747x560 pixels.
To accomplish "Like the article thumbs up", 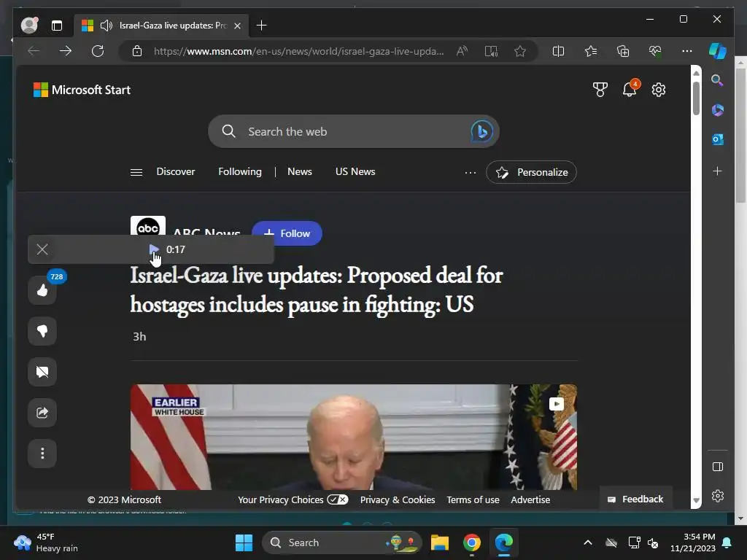I will [x=42, y=290].
